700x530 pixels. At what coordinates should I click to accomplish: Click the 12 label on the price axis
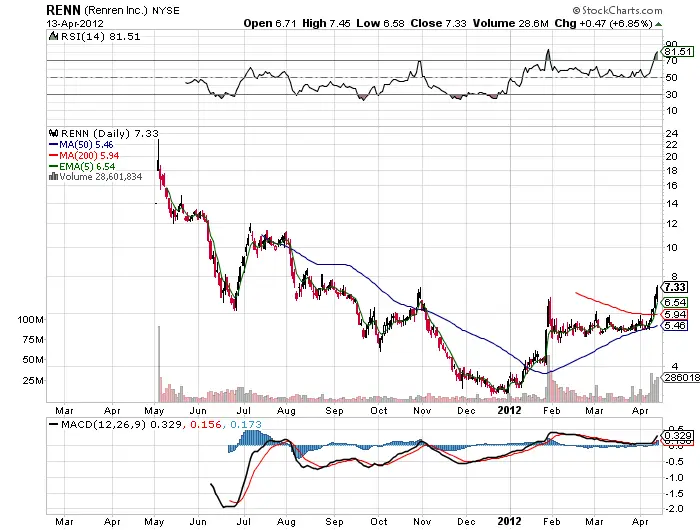click(x=671, y=224)
